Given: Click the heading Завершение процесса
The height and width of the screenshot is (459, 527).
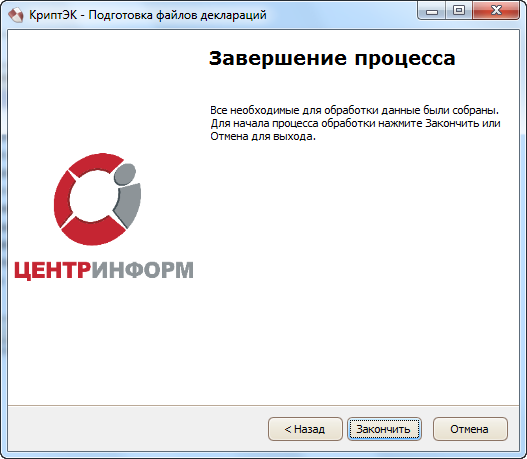Looking at the screenshot, I should click(332, 58).
